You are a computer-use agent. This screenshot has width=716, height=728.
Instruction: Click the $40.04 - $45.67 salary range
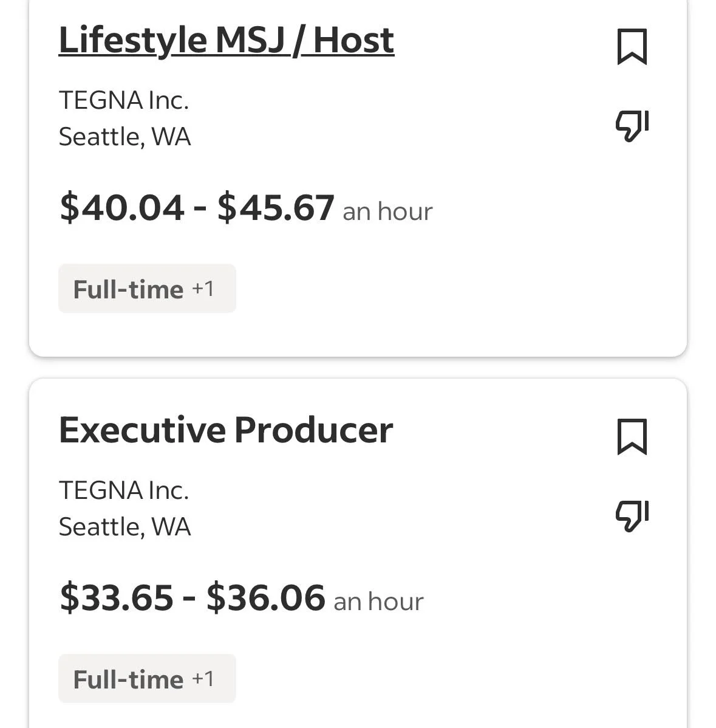[197, 207]
